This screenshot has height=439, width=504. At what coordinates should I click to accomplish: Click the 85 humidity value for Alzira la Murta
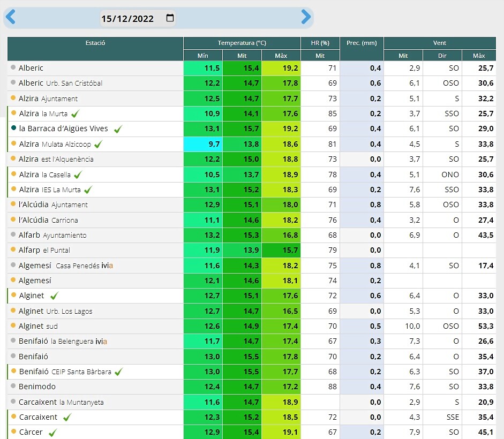point(333,113)
